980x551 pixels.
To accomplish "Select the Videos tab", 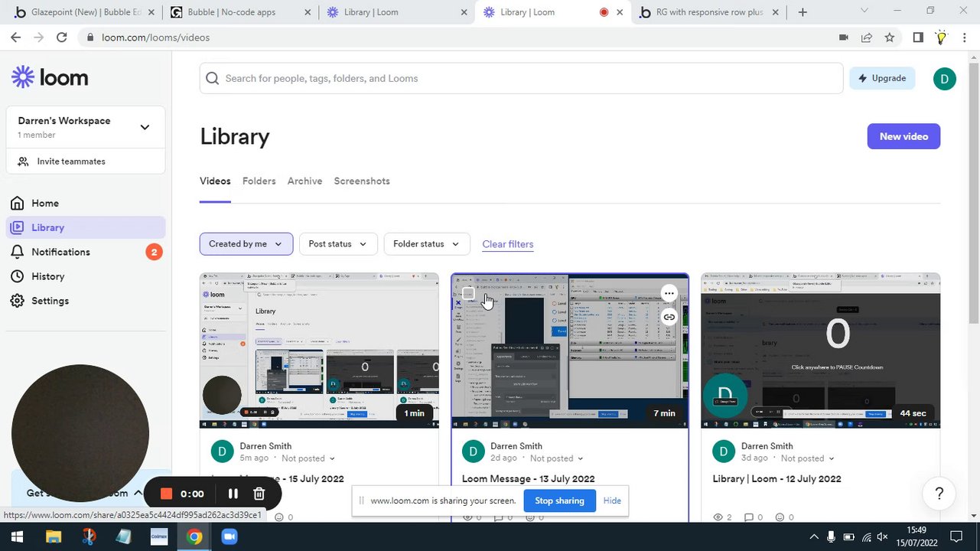I will point(215,181).
